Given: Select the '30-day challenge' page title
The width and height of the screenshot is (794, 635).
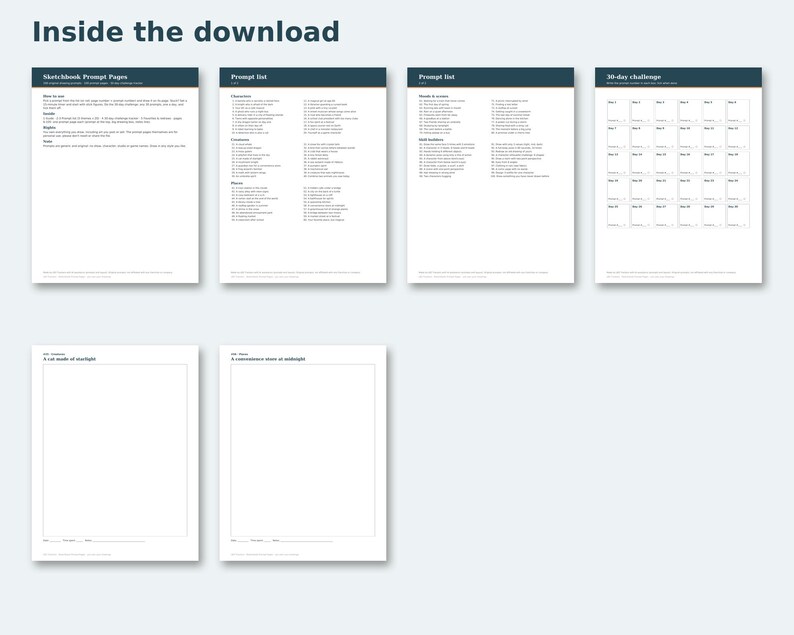Looking at the screenshot, I should tap(633, 77).
